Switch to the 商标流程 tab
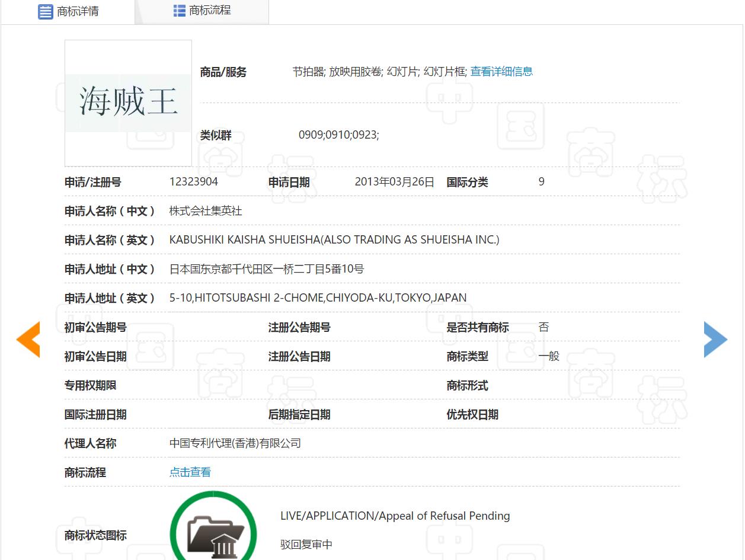Image resolution: width=745 pixels, height=560 pixels. (202, 11)
